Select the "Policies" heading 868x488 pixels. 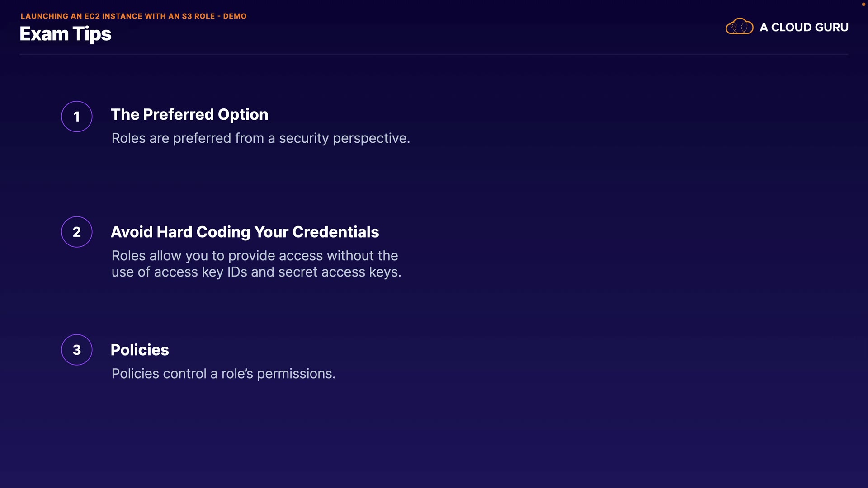(x=140, y=350)
